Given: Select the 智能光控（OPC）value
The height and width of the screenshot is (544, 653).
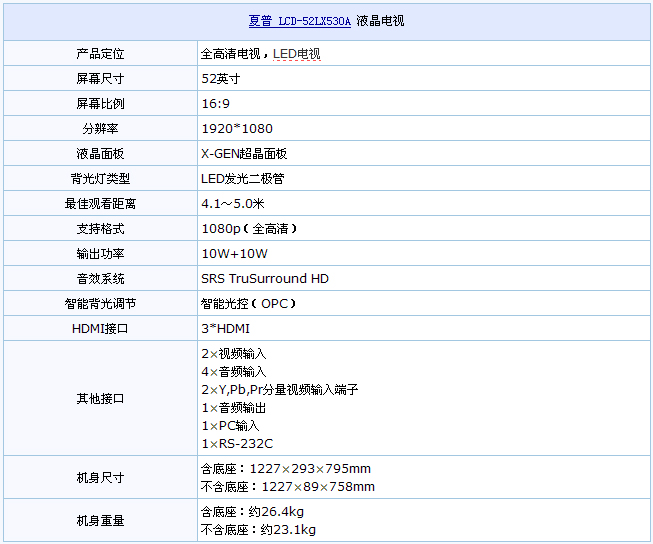Looking at the screenshot, I should pos(249,303).
